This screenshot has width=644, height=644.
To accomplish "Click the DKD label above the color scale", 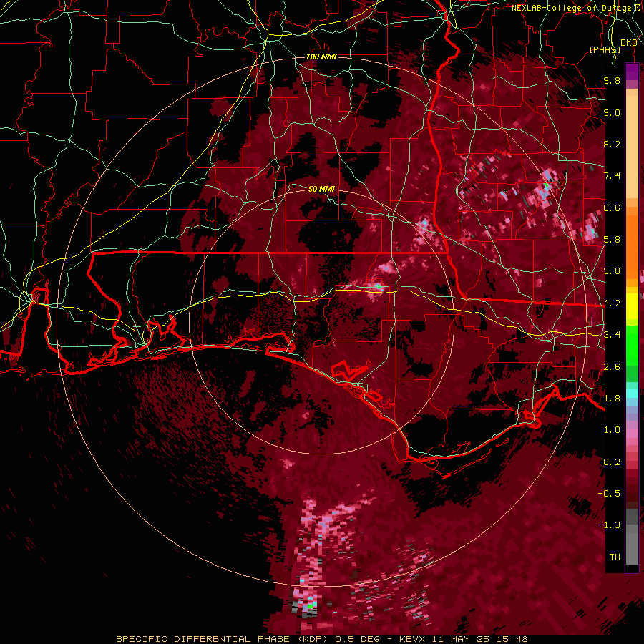I will (629, 43).
